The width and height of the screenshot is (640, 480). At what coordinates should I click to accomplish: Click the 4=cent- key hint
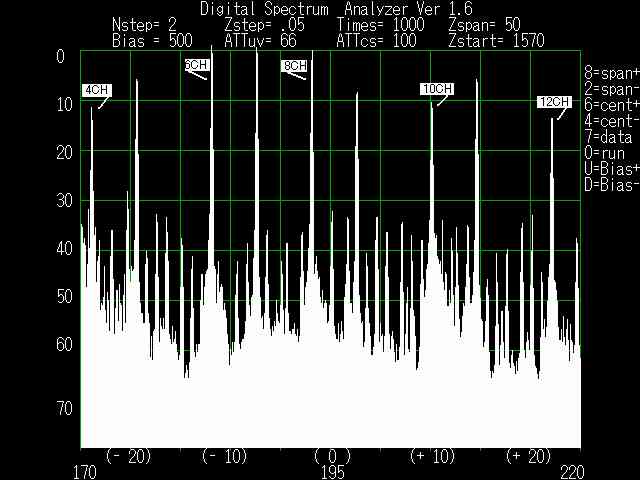612,121
